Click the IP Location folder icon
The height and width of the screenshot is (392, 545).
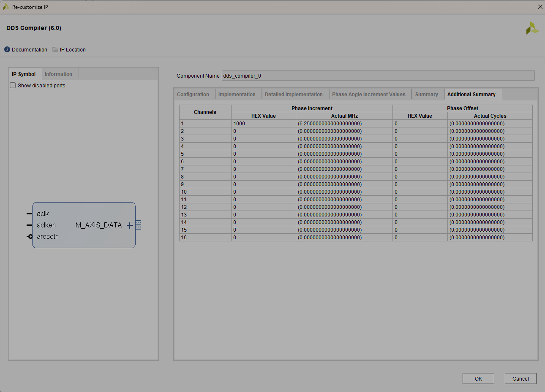(x=55, y=49)
